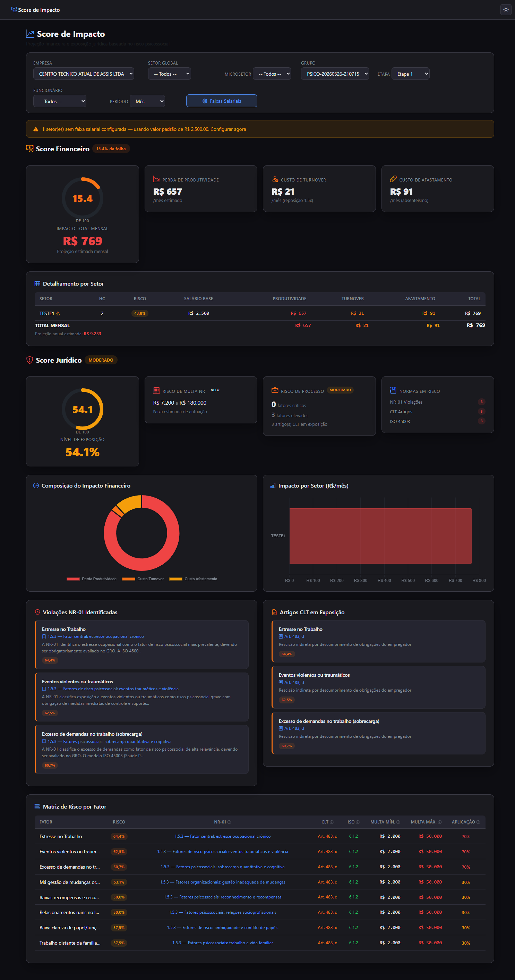Open the Etapa 1 dropdown
515x980 pixels.
coord(411,74)
